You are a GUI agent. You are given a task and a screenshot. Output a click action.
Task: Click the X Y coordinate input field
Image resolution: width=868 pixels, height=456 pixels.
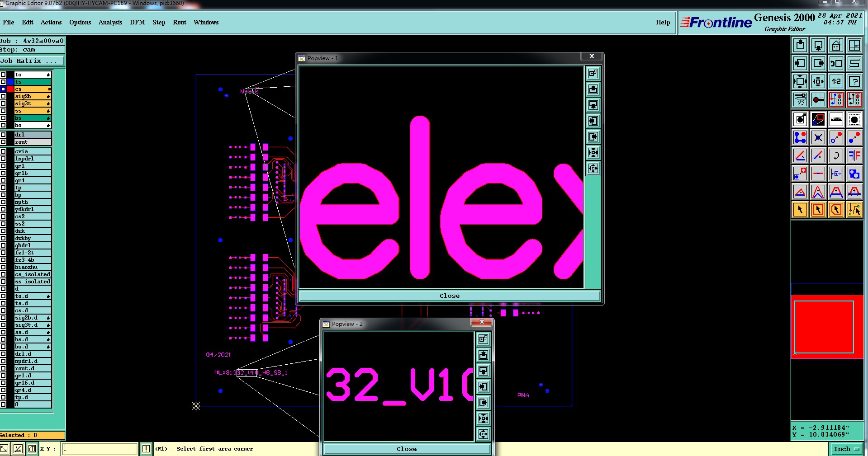tap(100, 449)
